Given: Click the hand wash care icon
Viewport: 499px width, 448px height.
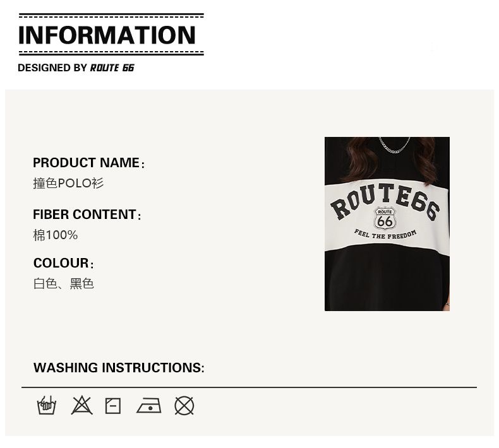Looking at the screenshot, I should pyautogui.click(x=46, y=405).
